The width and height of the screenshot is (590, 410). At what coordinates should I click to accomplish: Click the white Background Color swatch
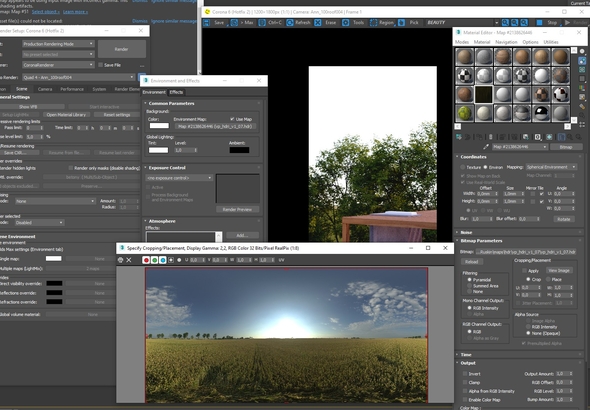tap(159, 126)
